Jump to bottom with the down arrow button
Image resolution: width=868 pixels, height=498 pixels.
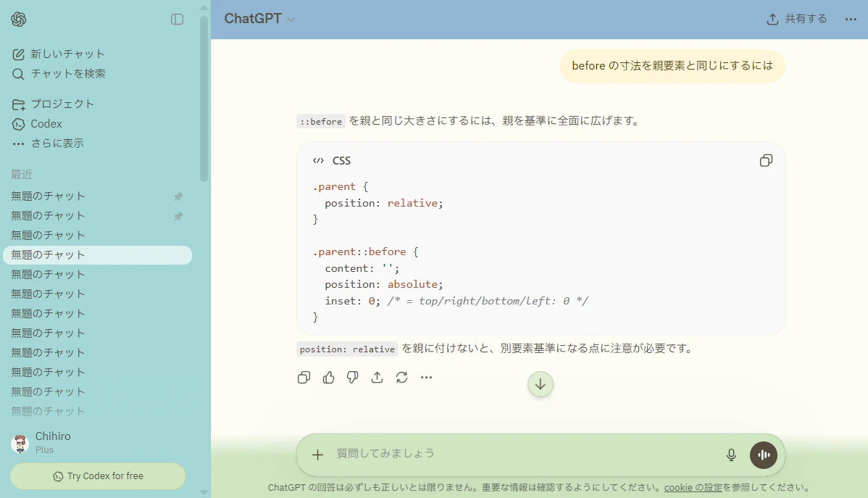tap(541, 384)
